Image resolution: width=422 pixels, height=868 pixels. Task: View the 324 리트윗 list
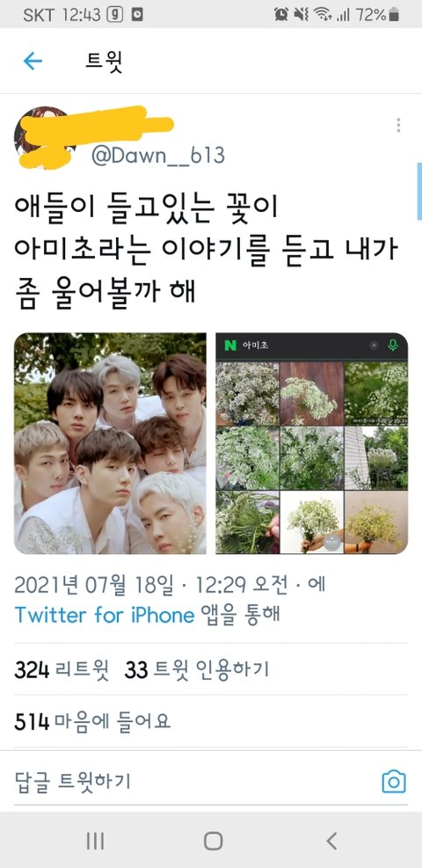pos(62,670)
